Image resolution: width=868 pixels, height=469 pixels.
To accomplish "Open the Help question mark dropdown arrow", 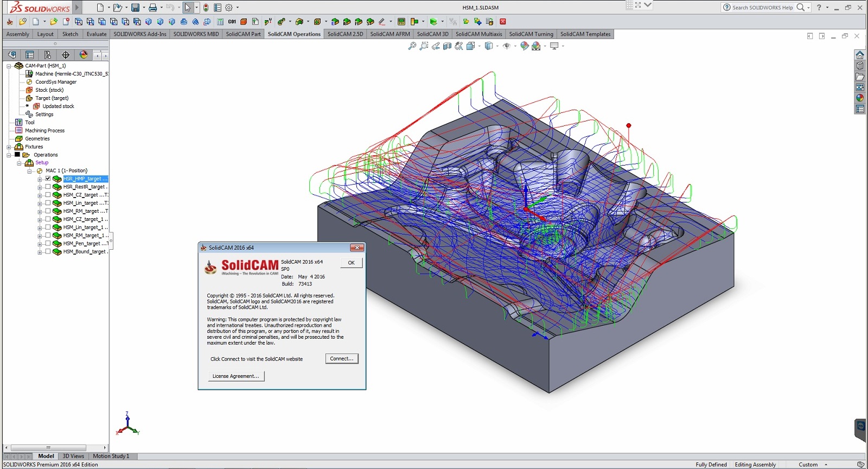I will coord(827,8).
